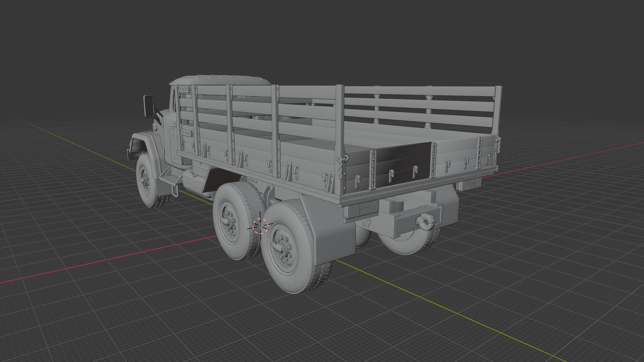The height and width of the screenshot is (362, 644).
Task: Click the 3D cursor crosshair
Action: pos(260,226)
